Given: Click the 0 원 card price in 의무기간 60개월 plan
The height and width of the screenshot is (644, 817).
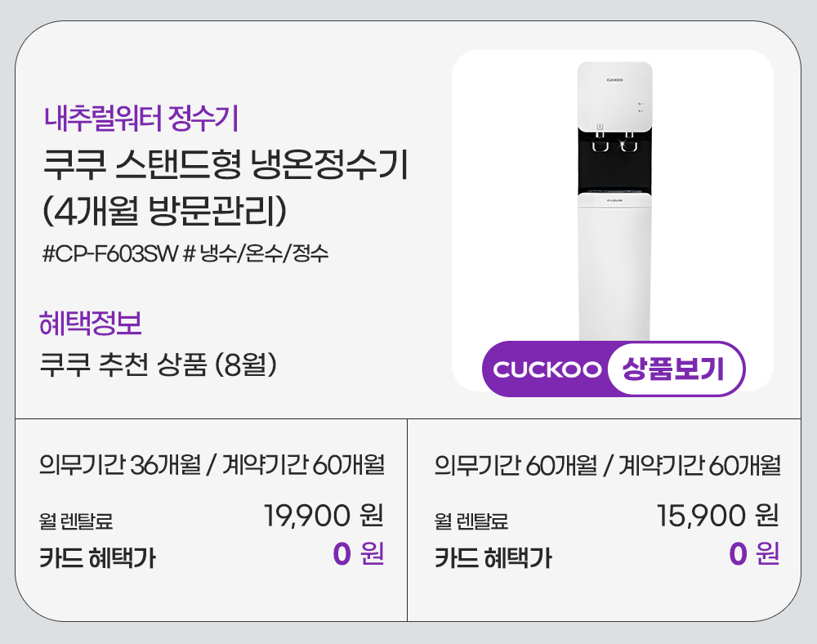Looking at the screenshot, I should [x=753, y=555].
